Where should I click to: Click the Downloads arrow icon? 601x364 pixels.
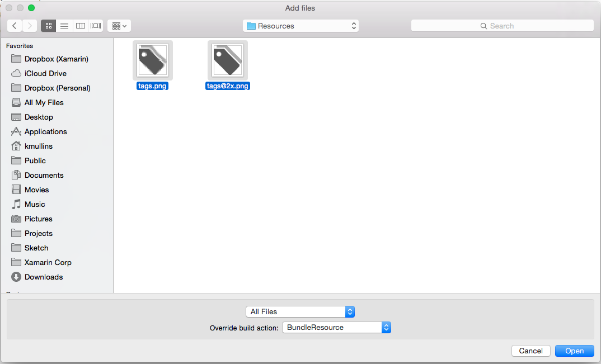(16, 277)
